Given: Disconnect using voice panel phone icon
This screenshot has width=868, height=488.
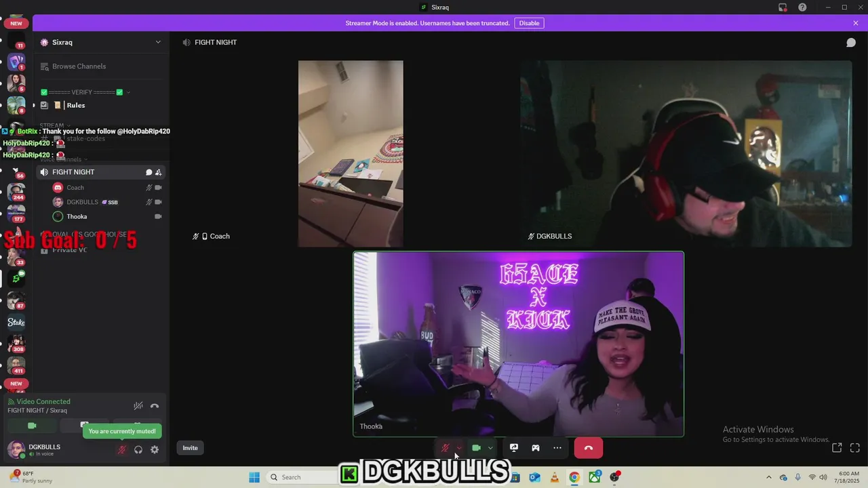Looking at the screenshot, I should click(x=155, y=405).
